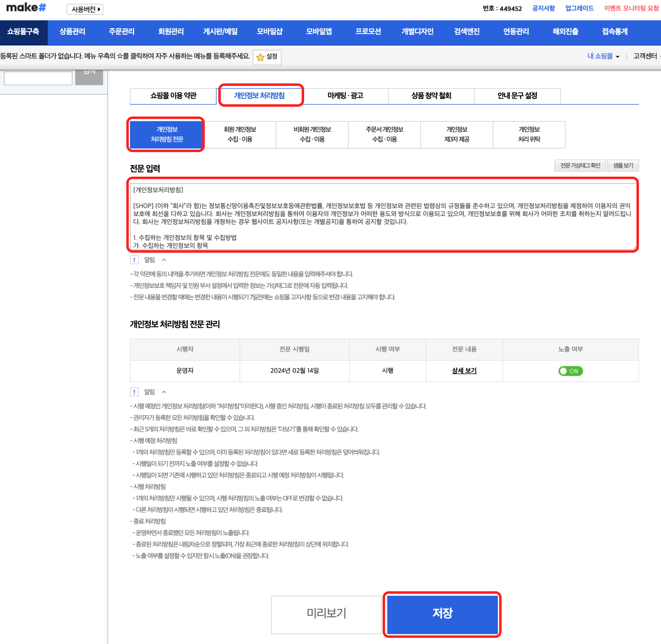Image resolution: width=661 pixels, height=644 pixels.
Task: Click the make# logo
Action: [x=26, y=8]
